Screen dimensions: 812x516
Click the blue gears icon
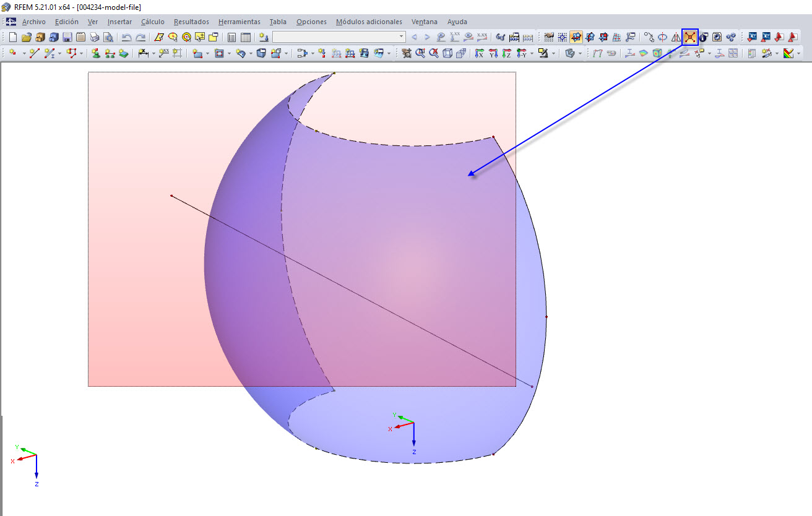click(x=731, y=37)
